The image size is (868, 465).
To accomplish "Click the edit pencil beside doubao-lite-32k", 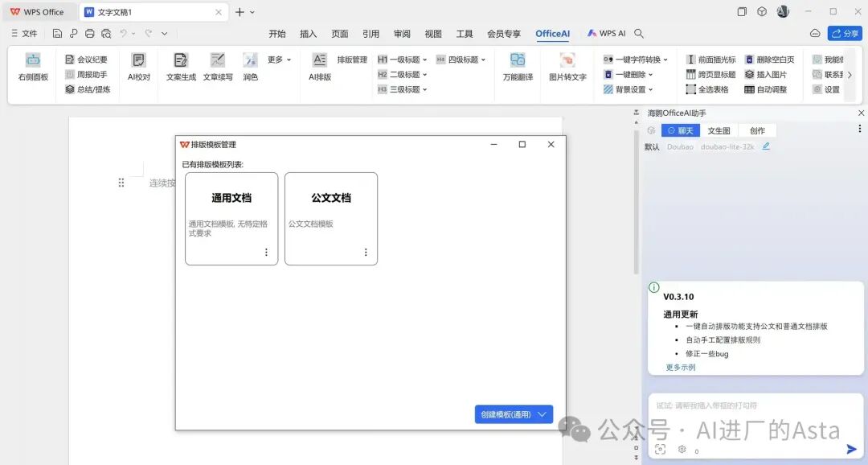I will click(x=766, y=146).
